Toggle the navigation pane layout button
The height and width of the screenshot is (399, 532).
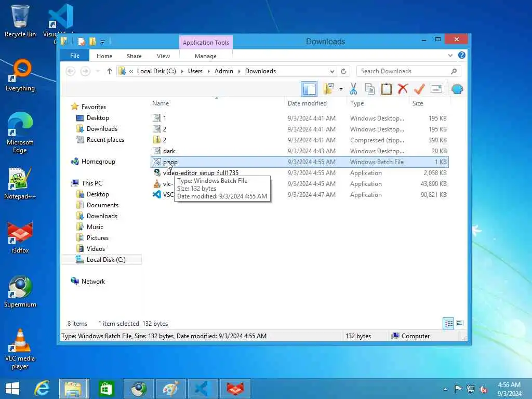pyautogui.click(x=309, y=89)
